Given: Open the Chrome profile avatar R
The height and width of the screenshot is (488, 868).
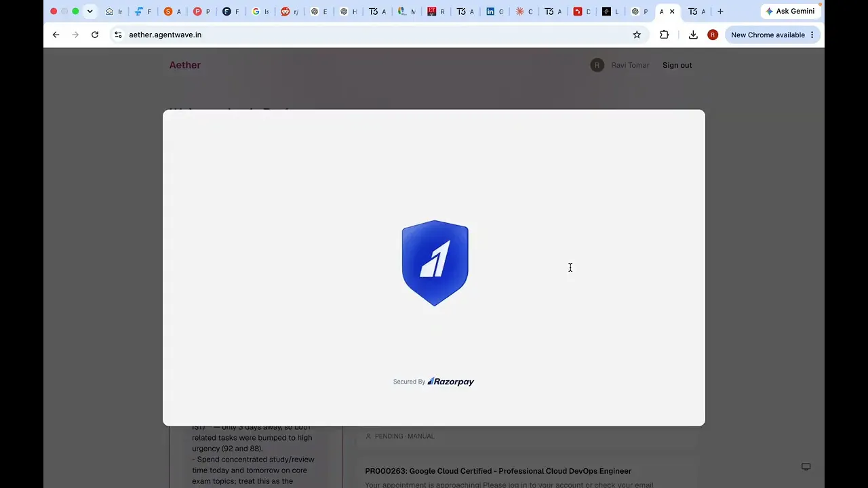Looking at the screenshot, I should point(713,35).
